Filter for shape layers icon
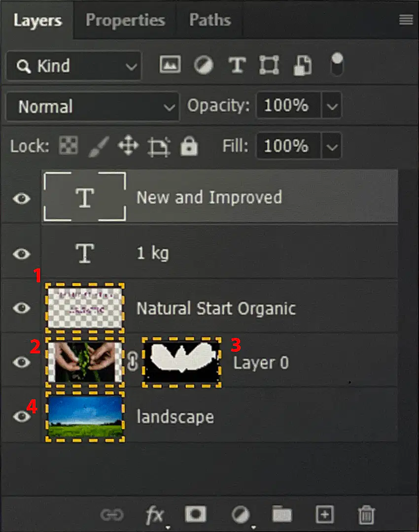Viewport: 419px width, 532px height. (269, 65)
